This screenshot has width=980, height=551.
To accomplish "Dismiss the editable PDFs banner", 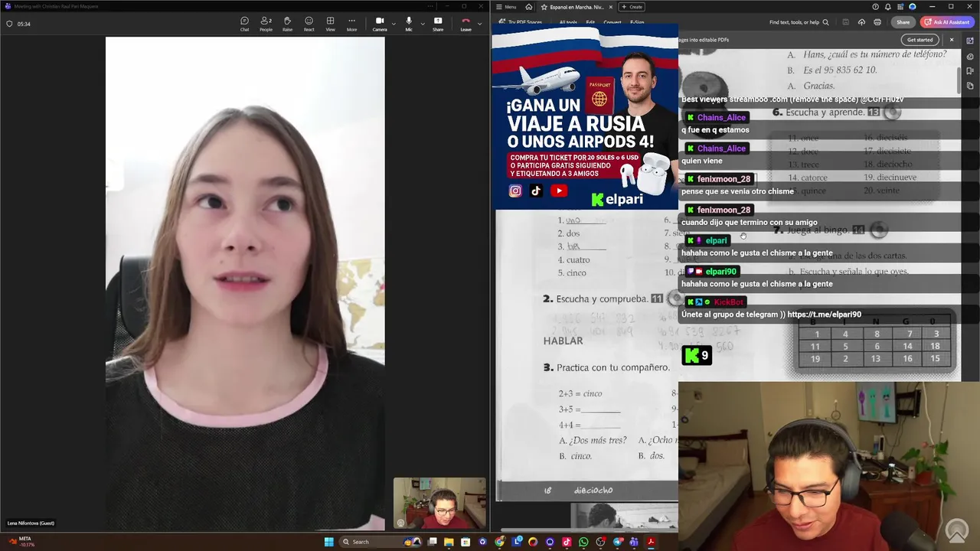I will pyautogui.click(x=952, y=40).
